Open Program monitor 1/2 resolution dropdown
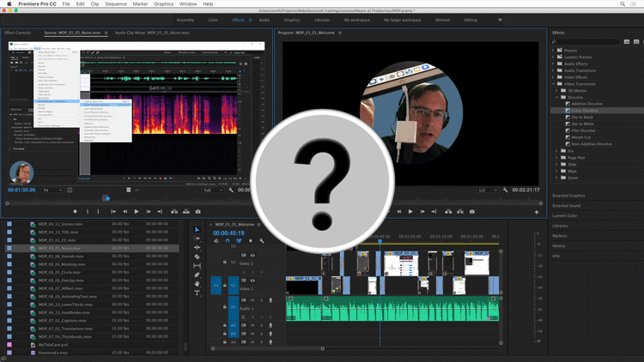This screenshot has height=362, width=644. 488,190
